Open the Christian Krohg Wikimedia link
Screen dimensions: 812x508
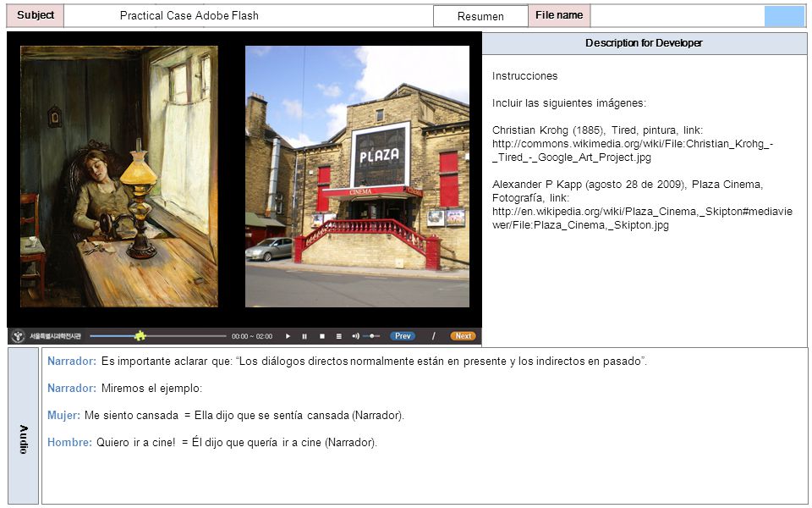(x=633, y=151)
